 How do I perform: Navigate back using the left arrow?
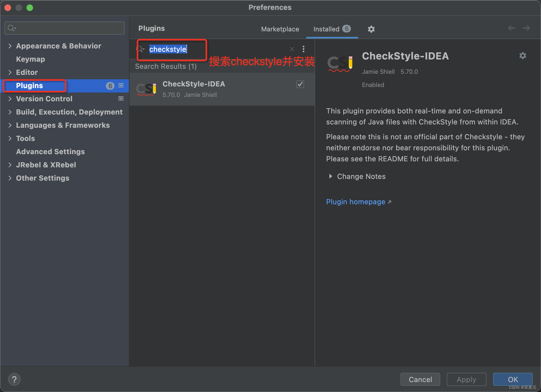point(512,28)
